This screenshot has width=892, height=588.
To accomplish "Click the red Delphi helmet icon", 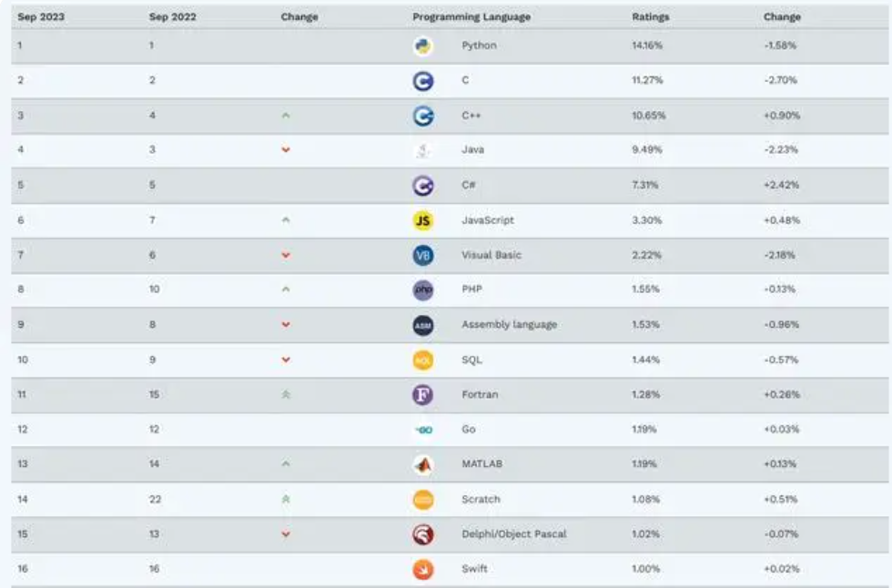I will (422, 534).
